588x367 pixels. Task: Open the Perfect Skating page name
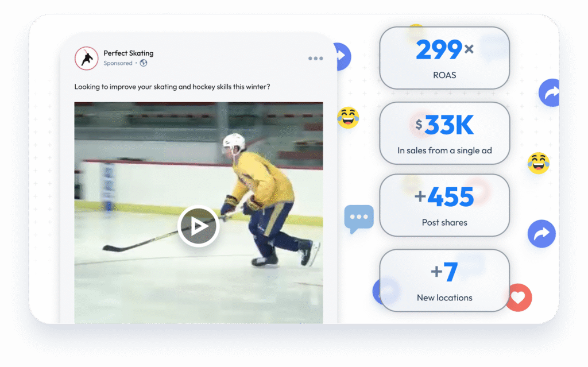pos(128,53)
